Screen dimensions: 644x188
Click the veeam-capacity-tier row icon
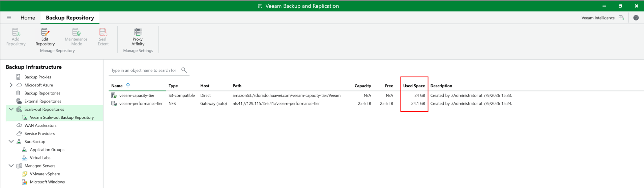coord(114,96)
